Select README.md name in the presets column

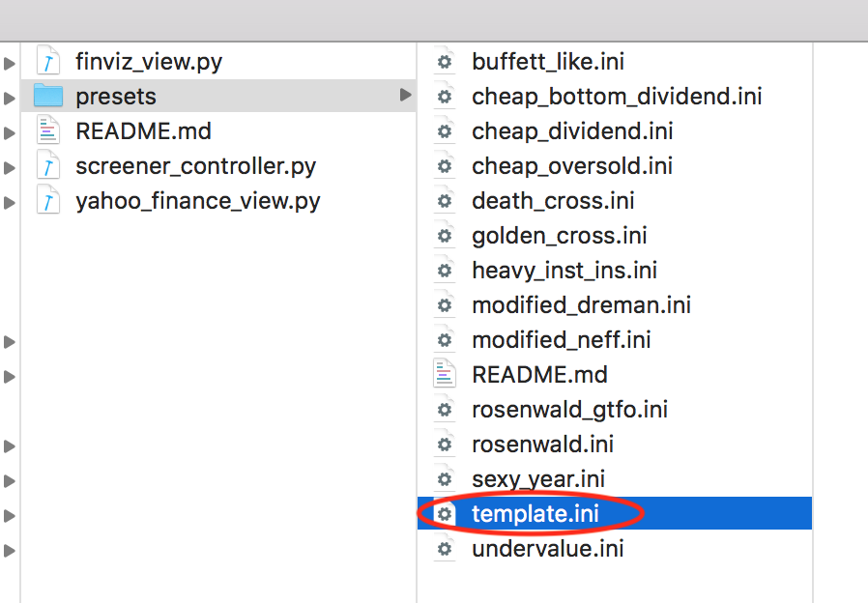pyautogui.click(x=539, y=375)
